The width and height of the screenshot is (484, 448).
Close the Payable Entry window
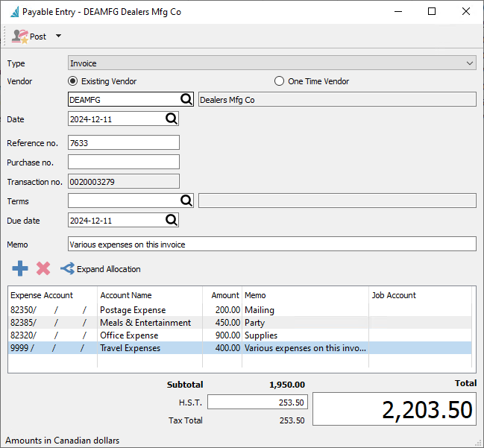[466, 11]
